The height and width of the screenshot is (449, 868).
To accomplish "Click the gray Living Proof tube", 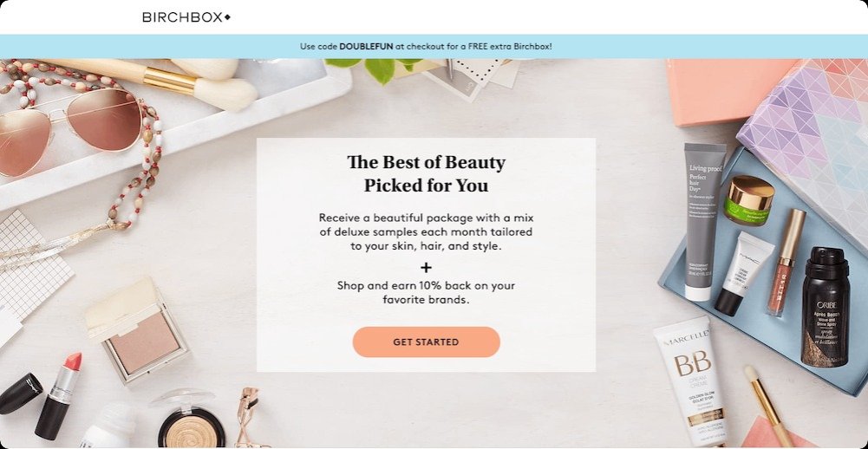I will click(703, 221).
